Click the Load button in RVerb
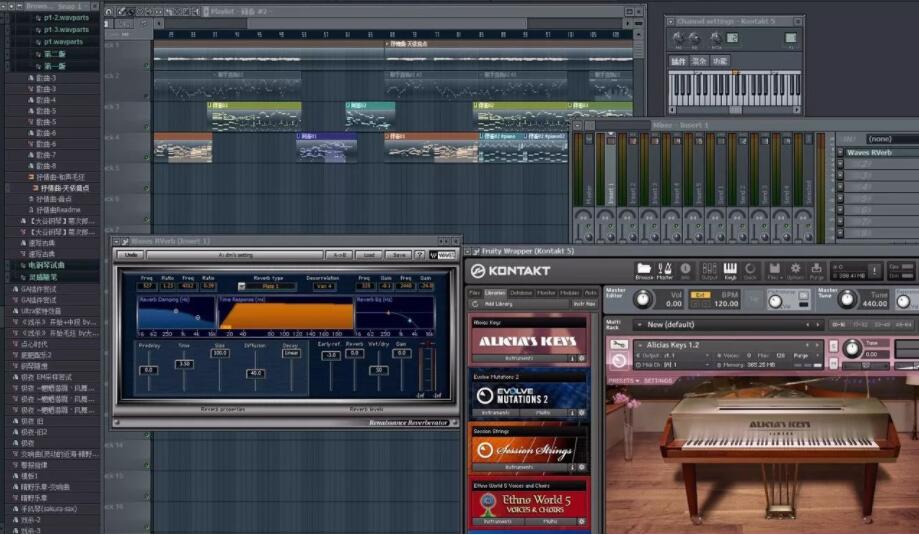The height and width of the screenshot is (535, 919). point(369,255)
